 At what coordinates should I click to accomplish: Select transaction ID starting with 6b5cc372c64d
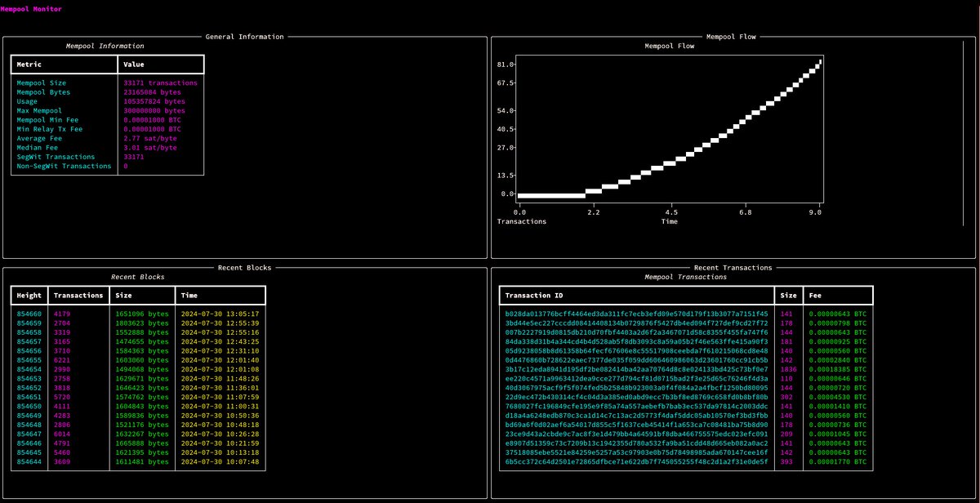click(637, 462)
